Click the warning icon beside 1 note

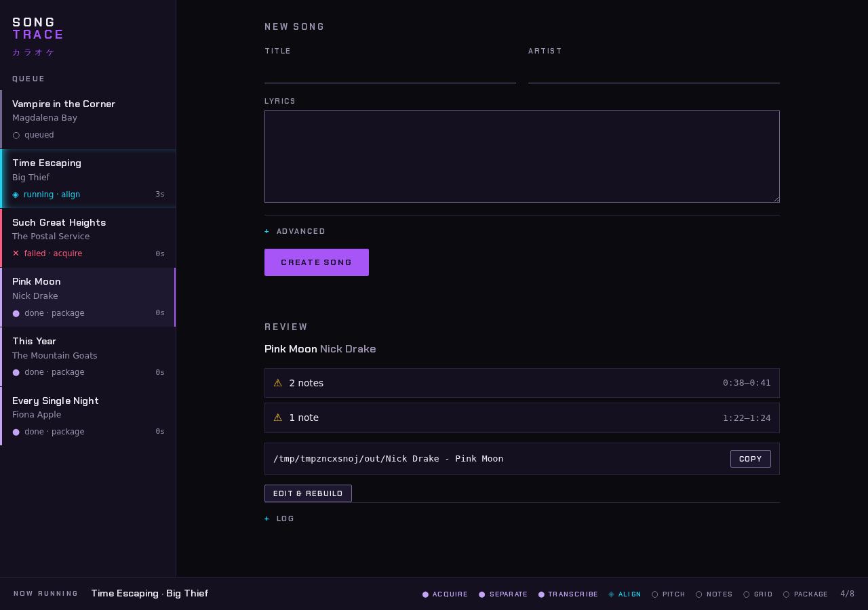[x=278, y=418]
